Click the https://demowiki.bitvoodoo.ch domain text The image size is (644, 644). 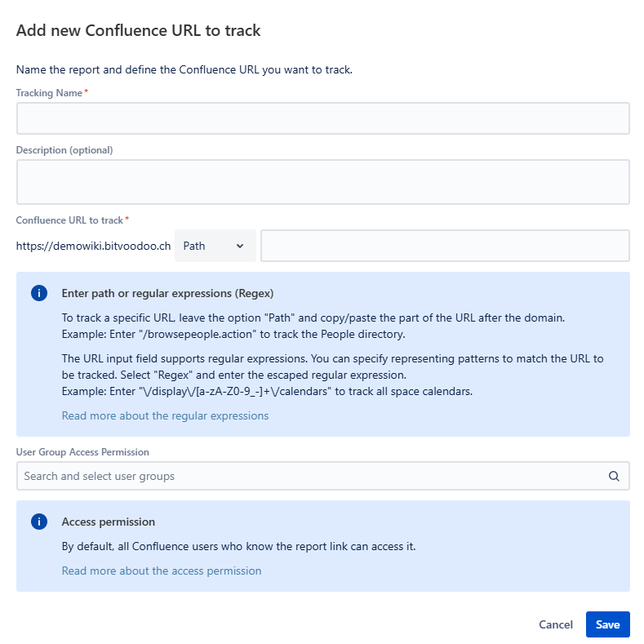[93, 246]
